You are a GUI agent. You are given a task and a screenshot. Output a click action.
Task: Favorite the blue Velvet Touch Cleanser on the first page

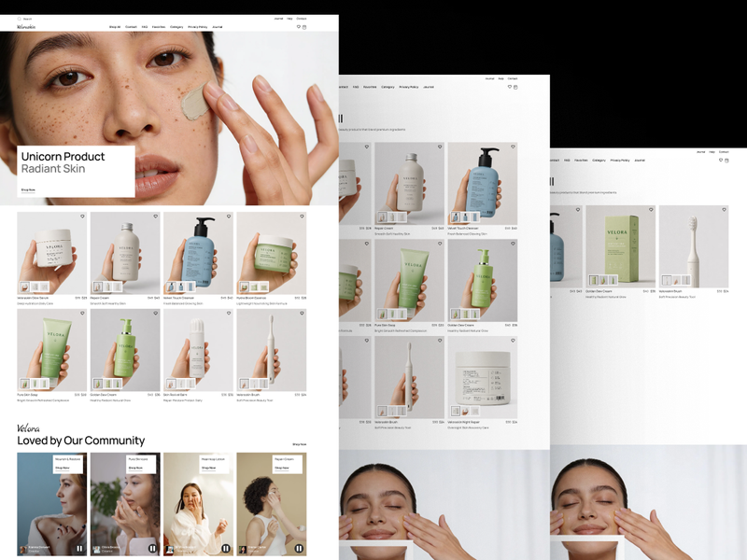[x=229, y=217]
